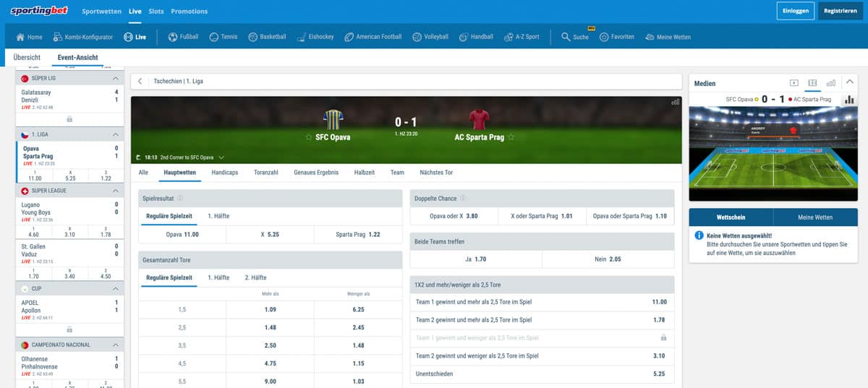Switch the media panel to video stream icon
The height and width of the screenshot is (388, 868).
pyautogui.click(x=793, y=83)
